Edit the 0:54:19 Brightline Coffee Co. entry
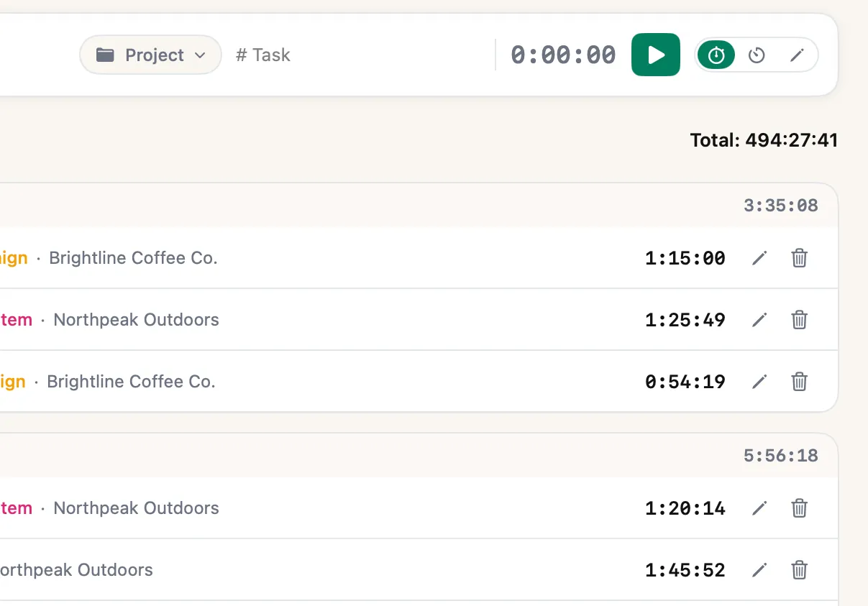Image resolution: width=868 pixels, height=606 pixels. pyautogui.click(x=759, y=382)
